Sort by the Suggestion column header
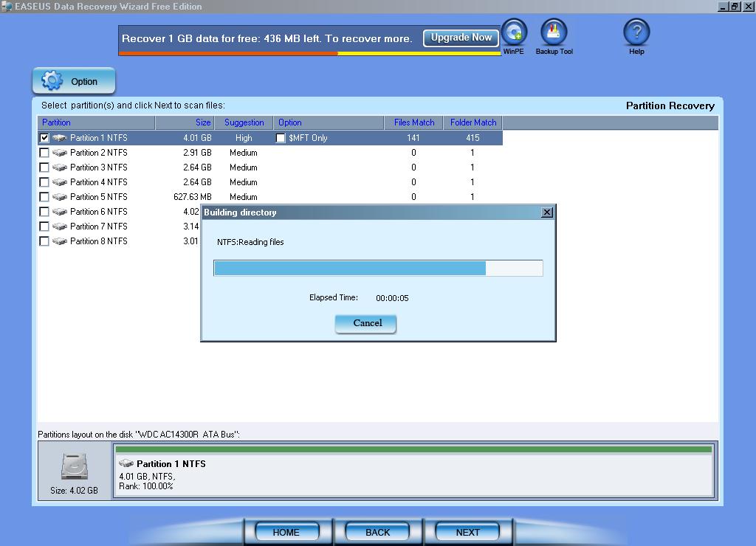 tap(244, 122)
